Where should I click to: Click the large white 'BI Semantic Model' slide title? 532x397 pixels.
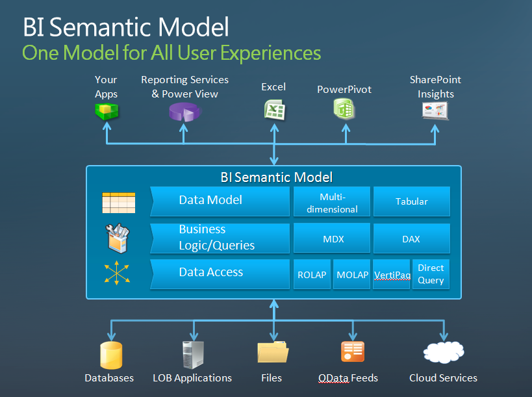[x=126, y=27]
